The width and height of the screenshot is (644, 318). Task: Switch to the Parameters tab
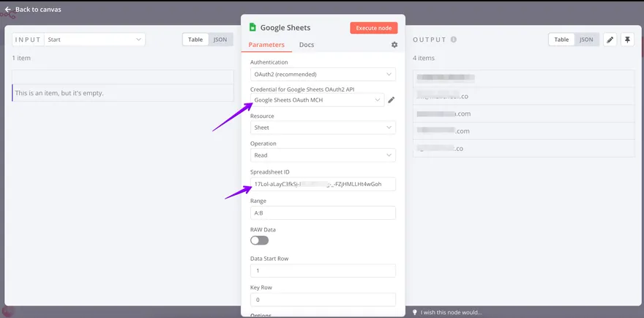(266, 45)
